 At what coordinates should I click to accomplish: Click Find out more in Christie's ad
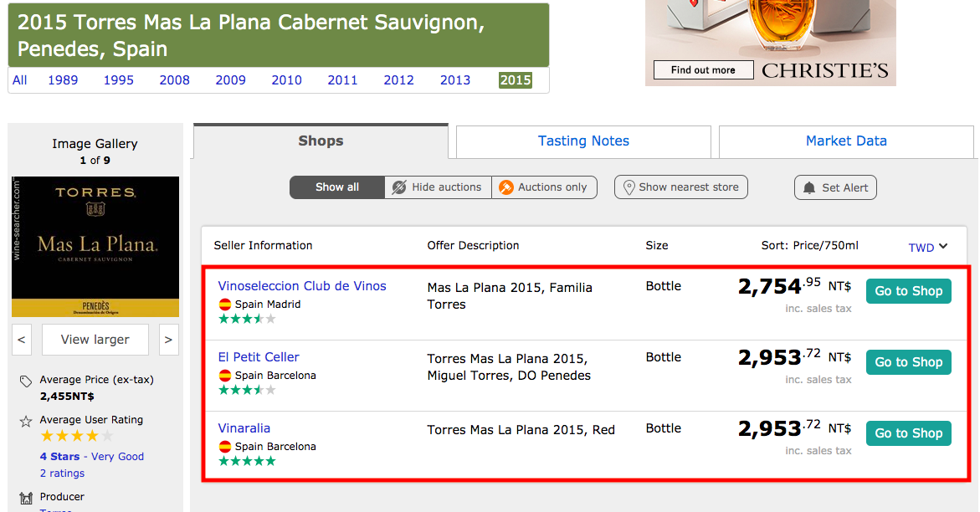pyautogui.click(x=703, y=70)
